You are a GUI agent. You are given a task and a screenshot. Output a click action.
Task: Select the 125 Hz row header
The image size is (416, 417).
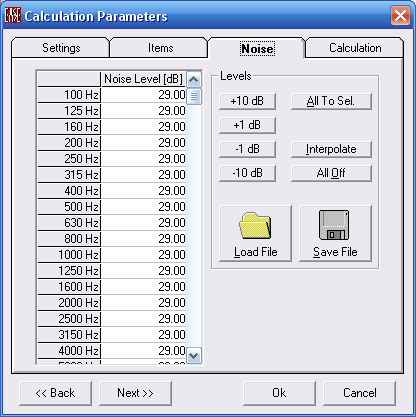pyautogui.click(x=69, y=111)
